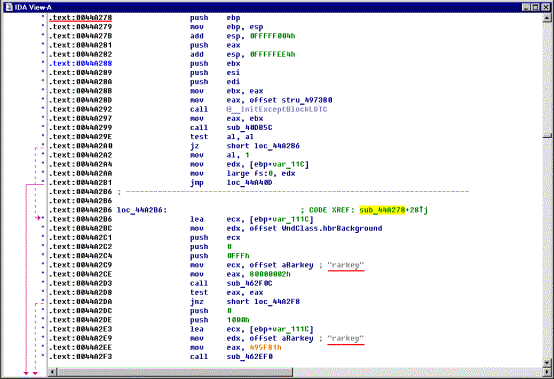Click the __InitExceptBlockLDTC call target
554x379 pixels.
277,109
